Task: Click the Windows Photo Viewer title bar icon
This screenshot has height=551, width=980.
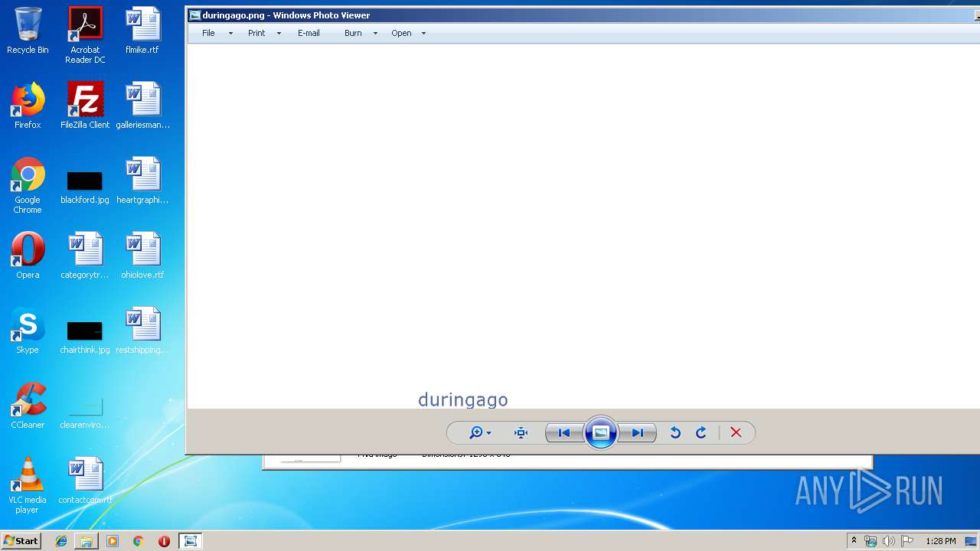Action: (194, 15)
